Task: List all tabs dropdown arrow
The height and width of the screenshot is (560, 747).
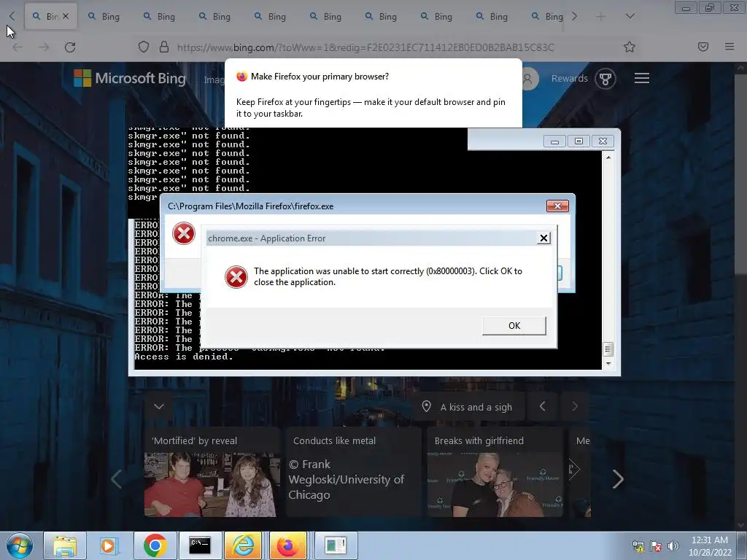Action: (630, 17)
